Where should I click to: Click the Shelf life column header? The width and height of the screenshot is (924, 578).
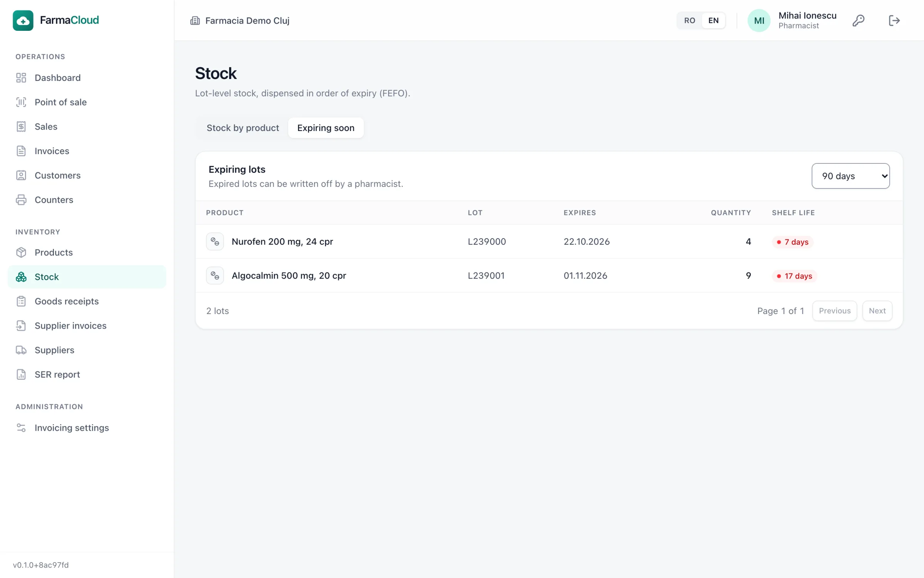click(x=793, y=213)
